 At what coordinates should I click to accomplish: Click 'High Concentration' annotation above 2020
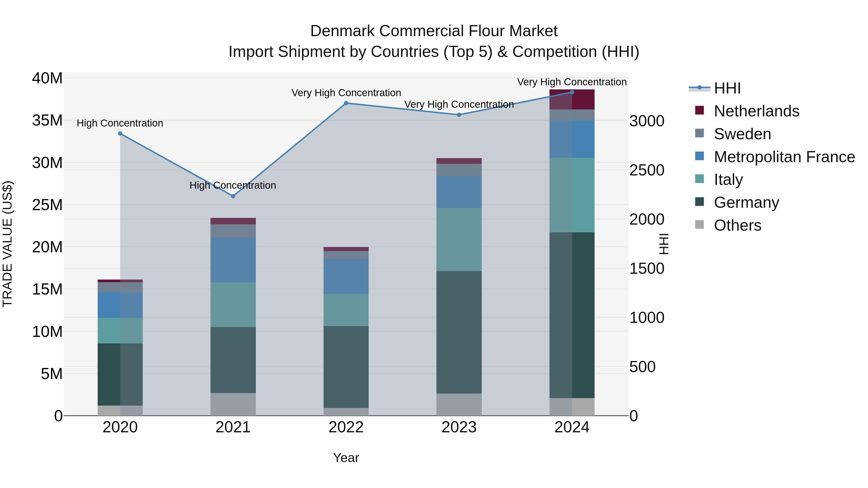120,123
